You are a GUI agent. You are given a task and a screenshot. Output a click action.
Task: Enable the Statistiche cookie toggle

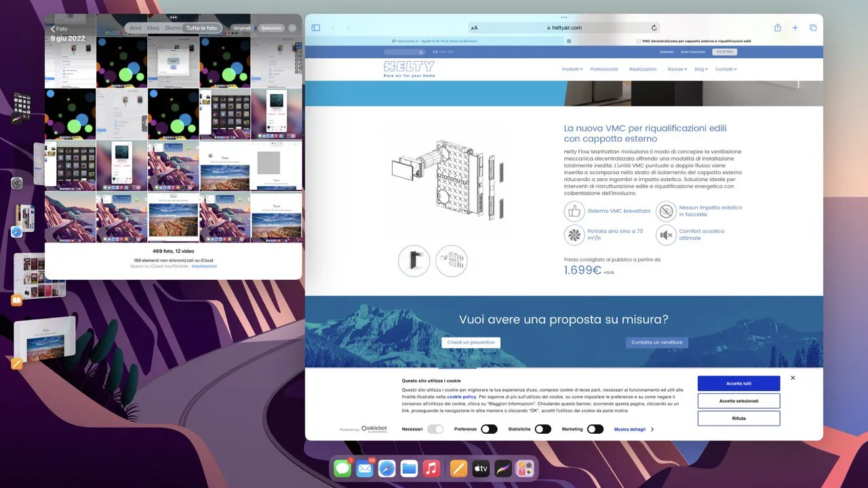[x=542, y=429]
